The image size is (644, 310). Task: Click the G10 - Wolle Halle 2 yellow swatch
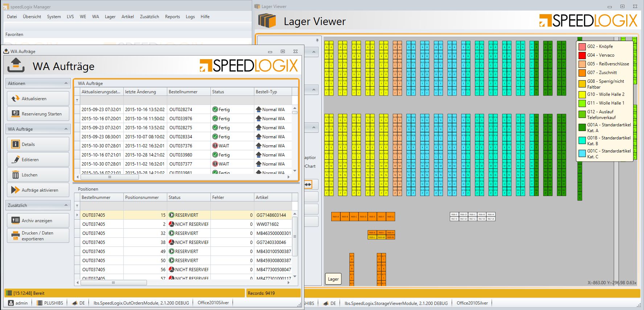(582, 94)
